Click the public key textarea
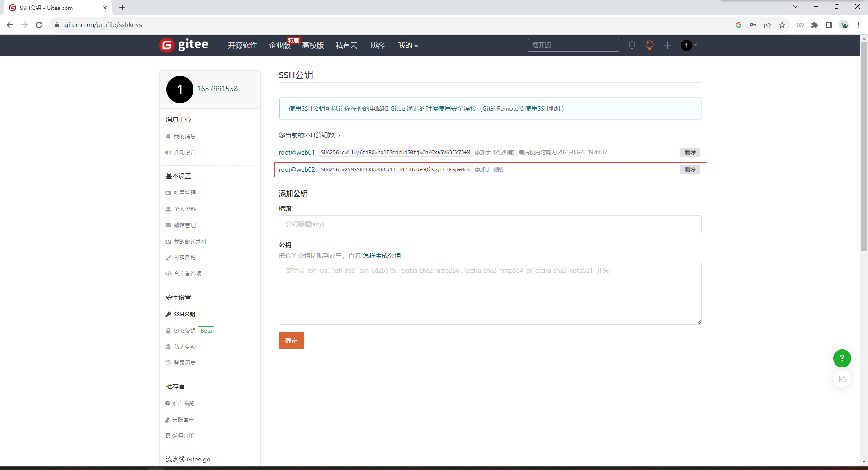The image size is (868, 470). coord(490,293)
